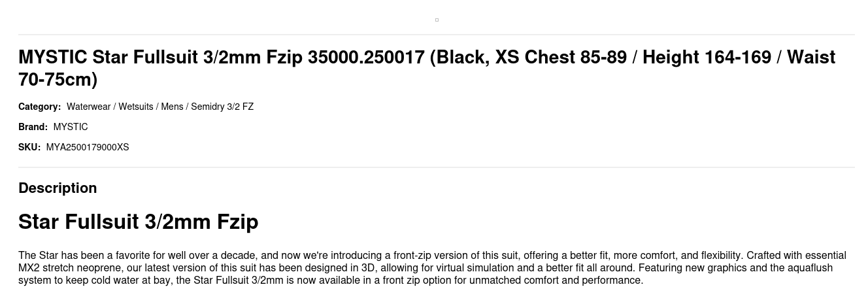Select the Mens category breadcrumb

tap(172, 107)
